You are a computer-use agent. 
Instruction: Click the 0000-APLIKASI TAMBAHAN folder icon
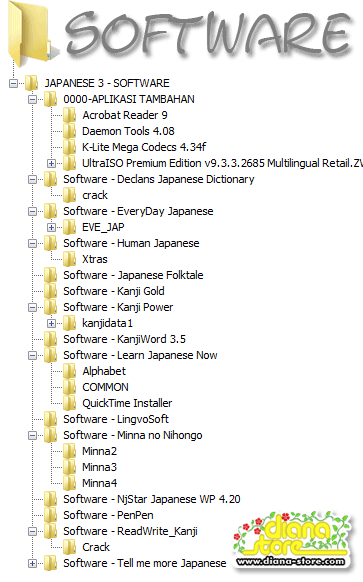[50, 99]
